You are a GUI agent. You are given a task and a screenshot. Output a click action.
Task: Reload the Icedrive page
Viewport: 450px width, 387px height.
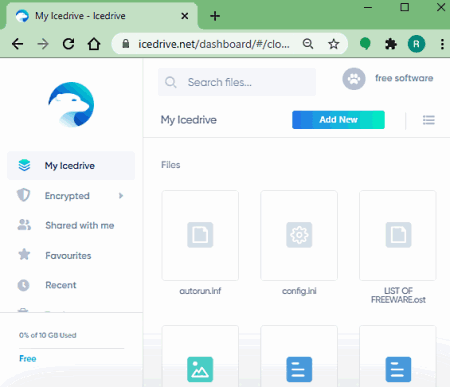pos(69,44)
